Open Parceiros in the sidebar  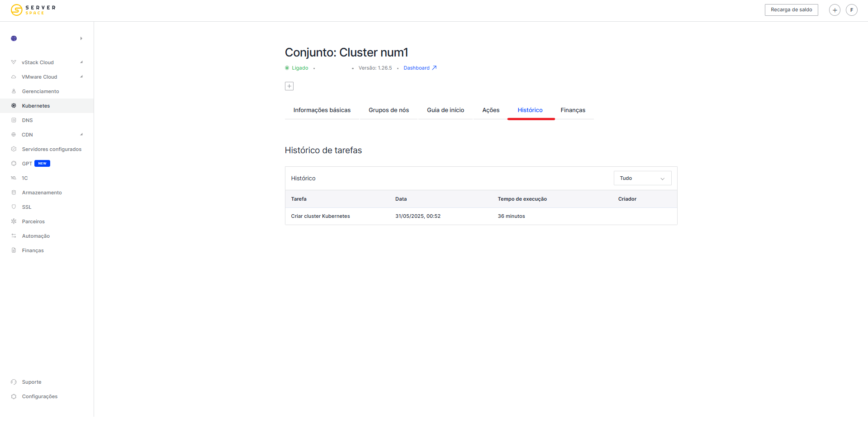click(x=33, y=221)
